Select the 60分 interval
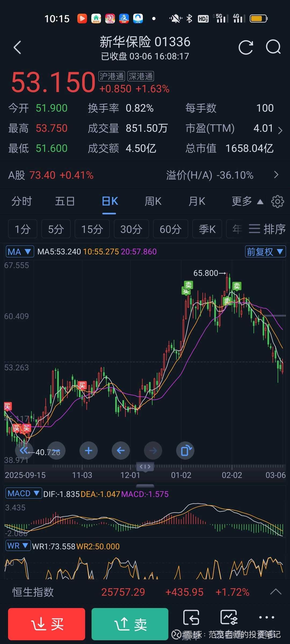 coord(171,229)
